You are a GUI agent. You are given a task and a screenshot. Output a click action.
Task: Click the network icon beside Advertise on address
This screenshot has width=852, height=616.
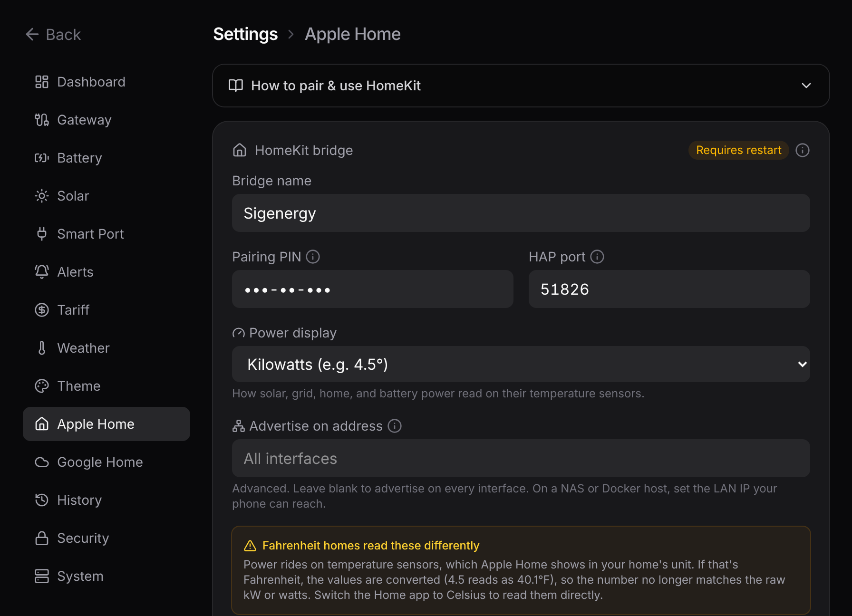pyautogui.click(x=239, y=426)
